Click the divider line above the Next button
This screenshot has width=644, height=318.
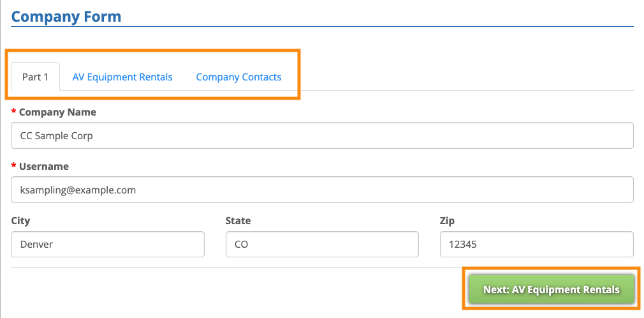point(255,268)
